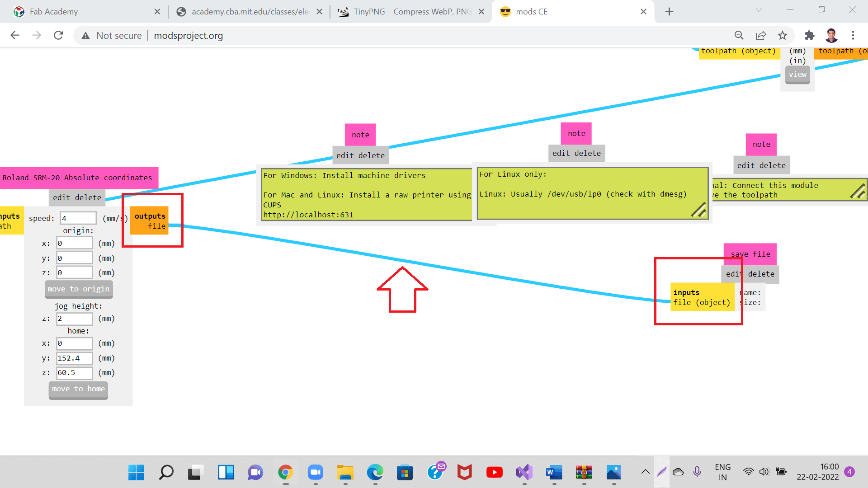This screenshot has height=488, width=868.
Task: Click the origin x input field
Action: pyautogui.click(x=75, y=243)
